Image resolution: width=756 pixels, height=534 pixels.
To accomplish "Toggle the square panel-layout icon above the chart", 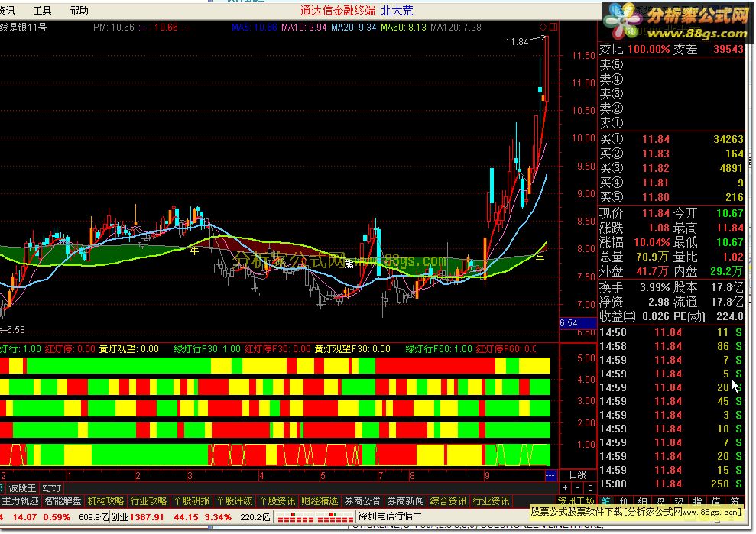I will (x=553, y=27).
